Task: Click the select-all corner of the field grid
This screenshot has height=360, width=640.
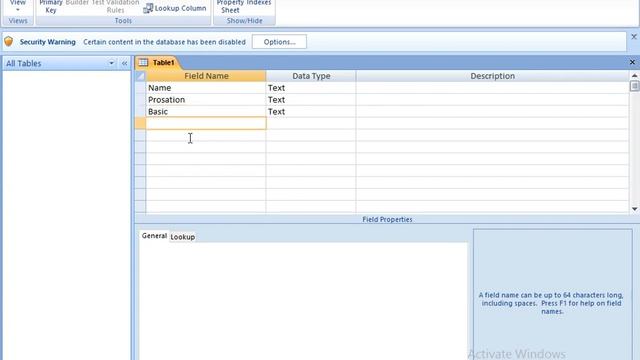Action: pyautogui.click(x=140, y=76)
